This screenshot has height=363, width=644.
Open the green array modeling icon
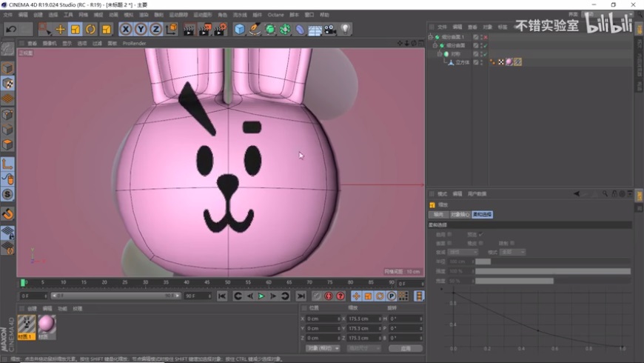click(285, 29)
